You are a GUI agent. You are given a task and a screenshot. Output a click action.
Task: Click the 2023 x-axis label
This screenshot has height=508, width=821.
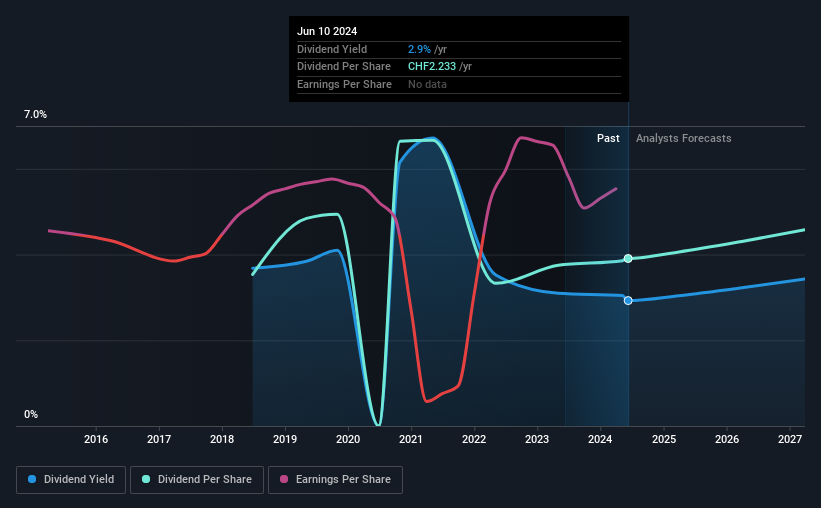[537, 439]
